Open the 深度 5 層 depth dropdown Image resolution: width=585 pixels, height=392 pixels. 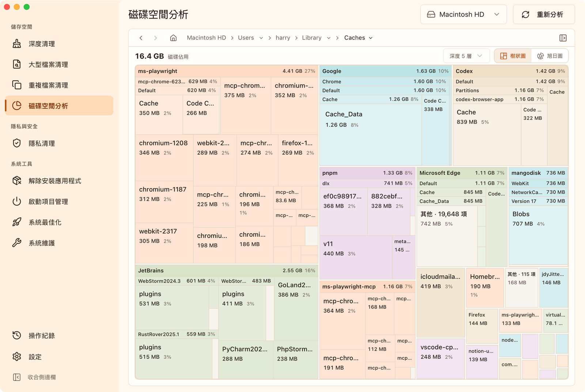(x=466, y=56)
